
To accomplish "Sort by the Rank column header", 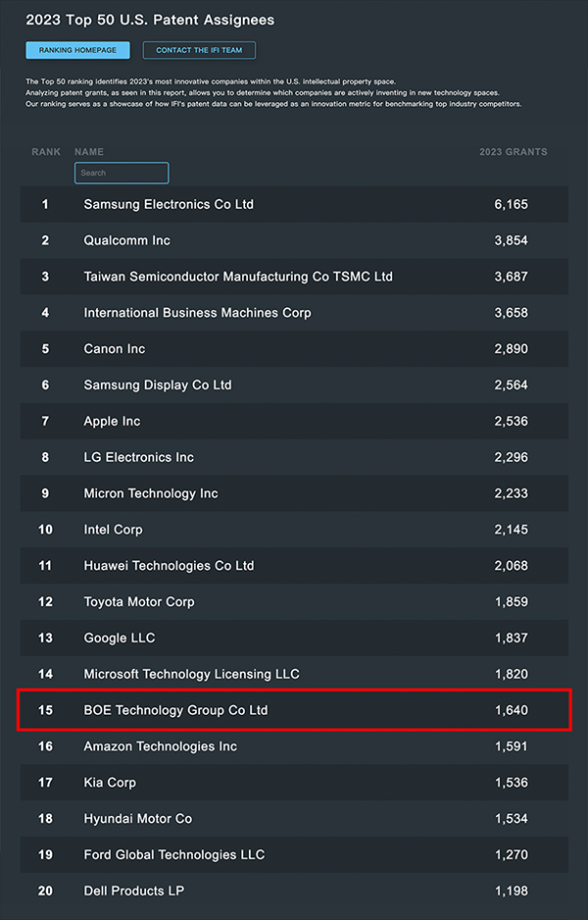I will pyautogui.click(x=46, y=152).
